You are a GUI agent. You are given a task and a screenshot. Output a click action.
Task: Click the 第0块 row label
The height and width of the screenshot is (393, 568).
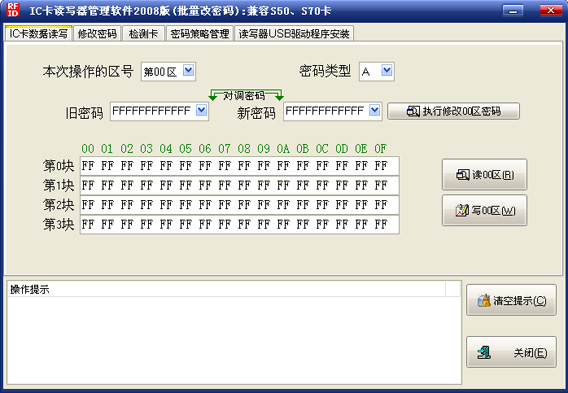pyautogui.click(x=59, y=166)
